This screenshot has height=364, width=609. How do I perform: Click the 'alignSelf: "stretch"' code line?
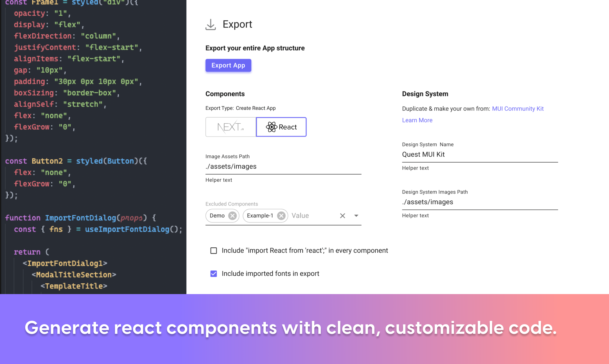click(x=60, y=104)
